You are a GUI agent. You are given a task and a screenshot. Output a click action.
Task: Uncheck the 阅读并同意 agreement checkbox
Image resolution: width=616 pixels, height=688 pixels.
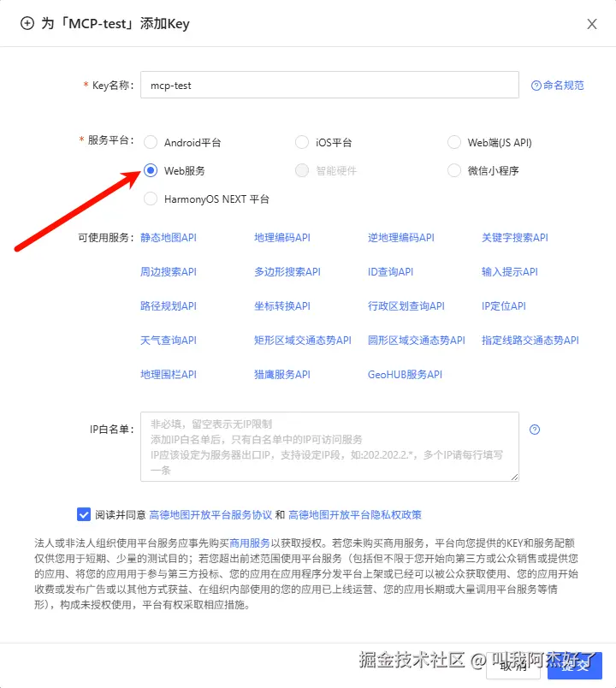[x=83, y=514]
